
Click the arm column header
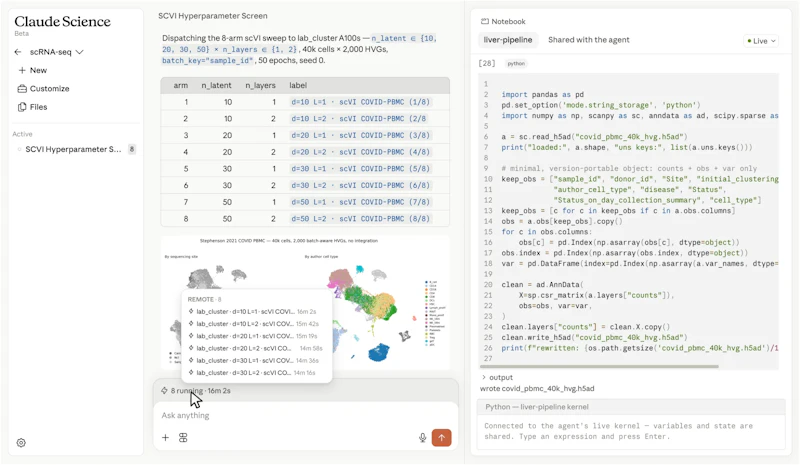[181, 85]
